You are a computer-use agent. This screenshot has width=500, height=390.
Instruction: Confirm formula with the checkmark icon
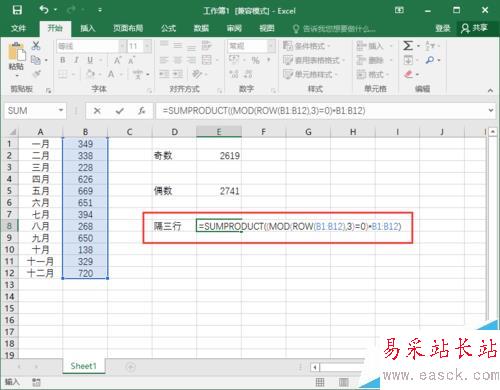[x=120, y=111]
